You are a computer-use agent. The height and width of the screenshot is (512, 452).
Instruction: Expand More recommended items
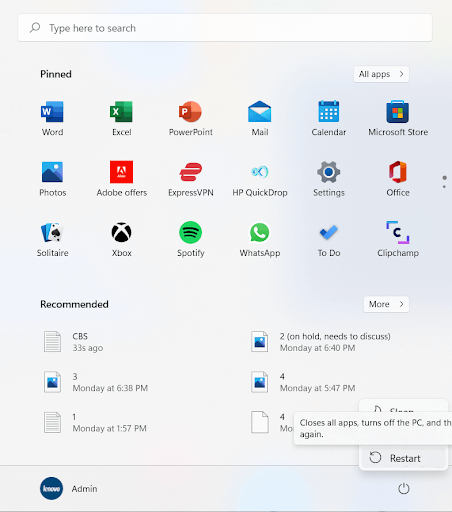tap(386, 304)
